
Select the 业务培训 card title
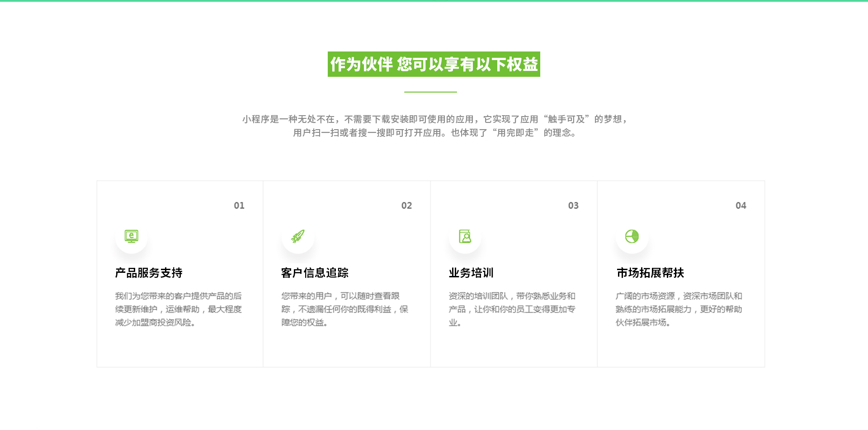point(471,273)
